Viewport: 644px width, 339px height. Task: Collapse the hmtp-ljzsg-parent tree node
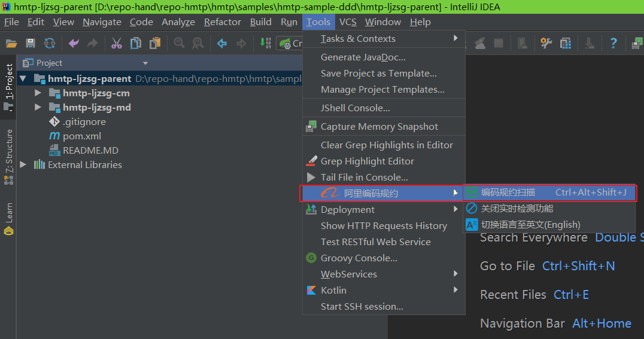click(x=23, y=78)
